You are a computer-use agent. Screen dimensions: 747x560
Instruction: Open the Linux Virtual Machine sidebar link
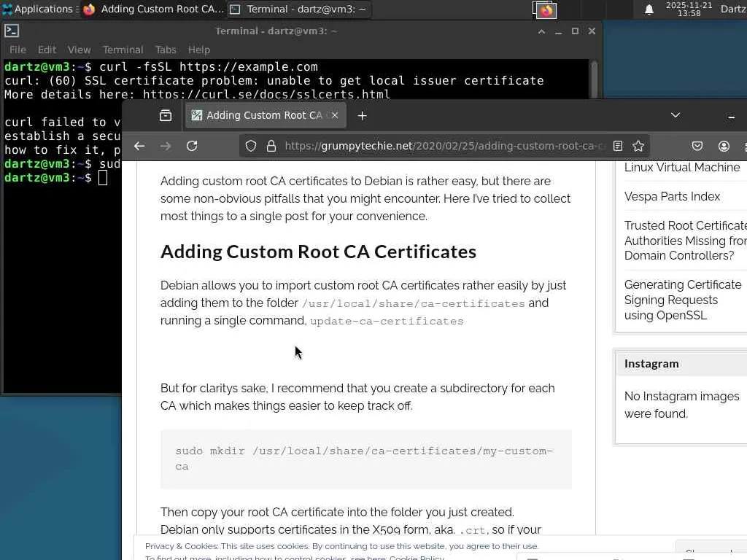(x=682, y=167)
